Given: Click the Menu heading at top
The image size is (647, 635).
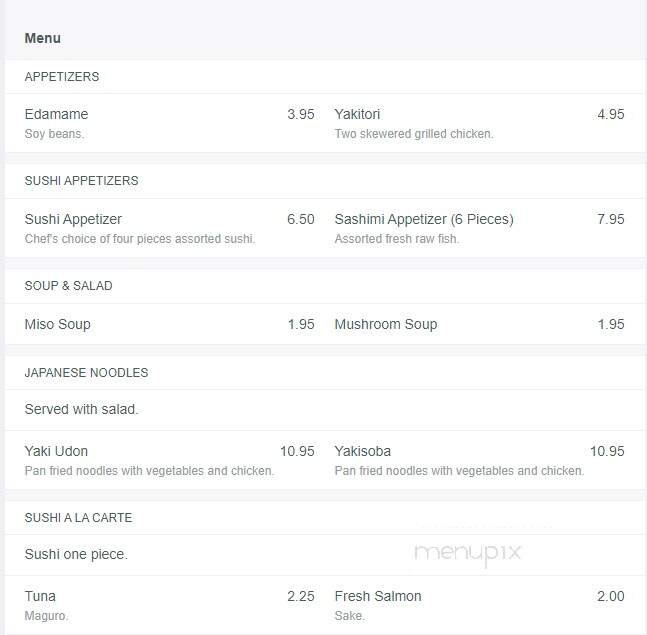Looking at the screenshot, I should [x=43, y=38].
